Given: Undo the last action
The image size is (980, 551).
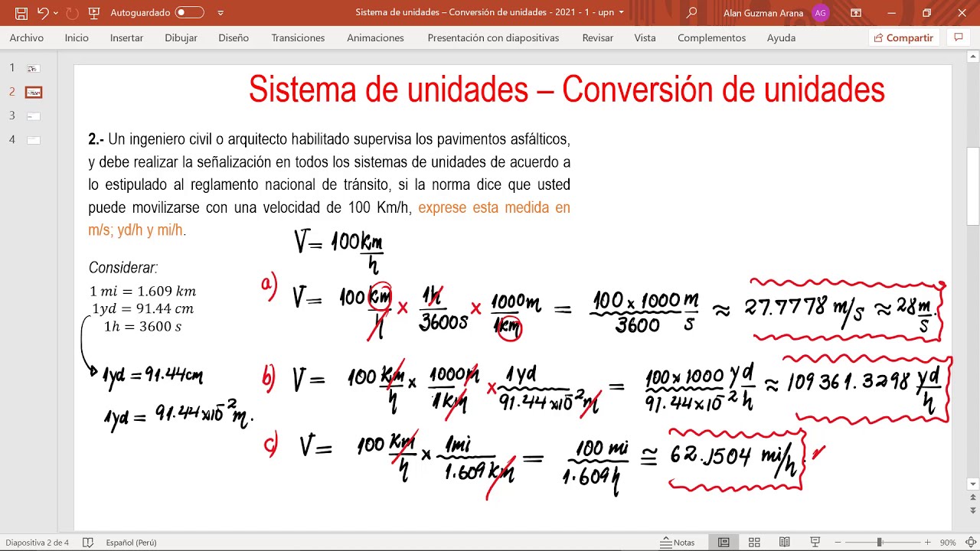Looking at the screenshot, I should point(42,13).
